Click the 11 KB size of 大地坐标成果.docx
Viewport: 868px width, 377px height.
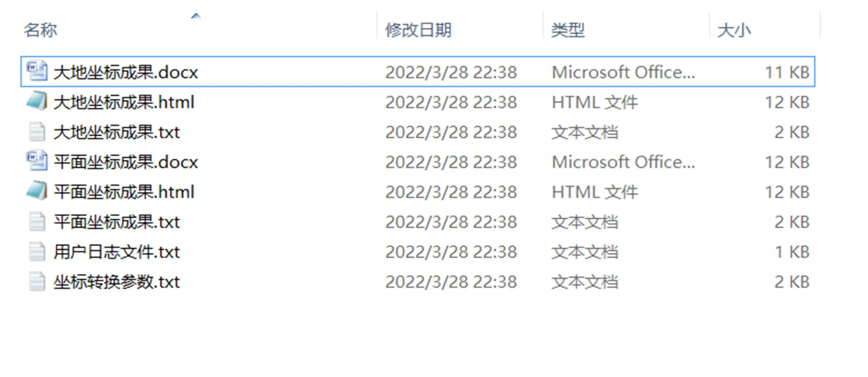(787, 72)
